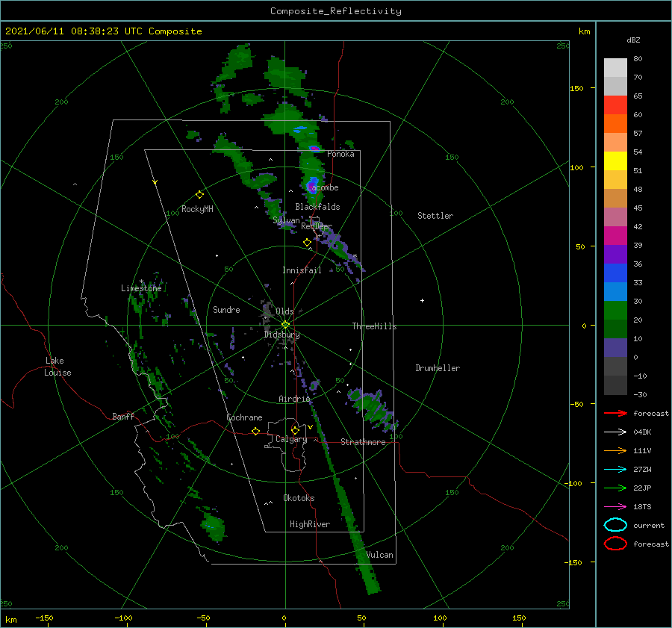Image resolution: width=672 pixels, height=628 pixels.
Task: Click the Banff label
Action: click(123, 416)
